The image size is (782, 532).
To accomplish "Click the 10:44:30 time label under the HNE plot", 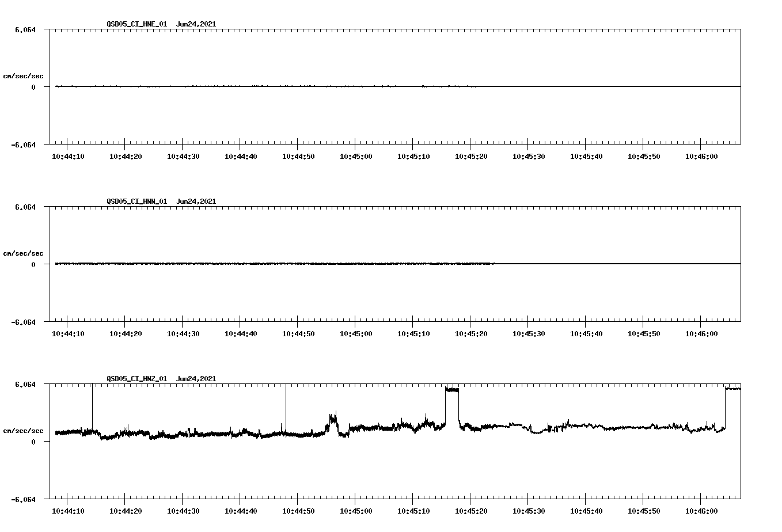I will pos(183,157).
